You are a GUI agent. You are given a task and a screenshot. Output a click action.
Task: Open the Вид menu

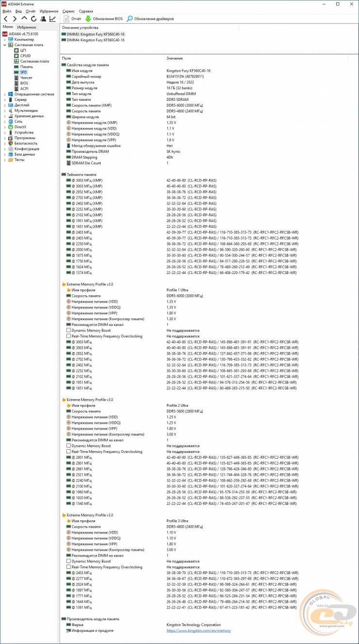(18, 11)
